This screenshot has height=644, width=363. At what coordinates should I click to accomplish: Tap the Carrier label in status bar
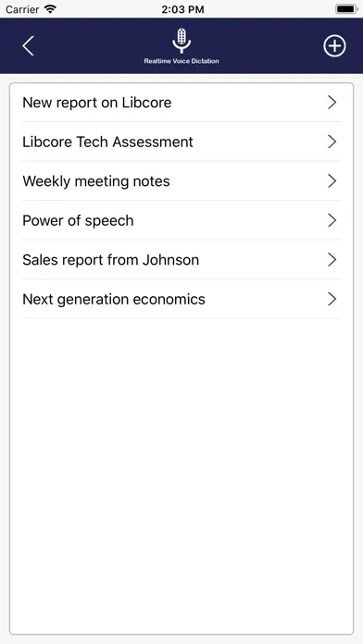[22, 9]
